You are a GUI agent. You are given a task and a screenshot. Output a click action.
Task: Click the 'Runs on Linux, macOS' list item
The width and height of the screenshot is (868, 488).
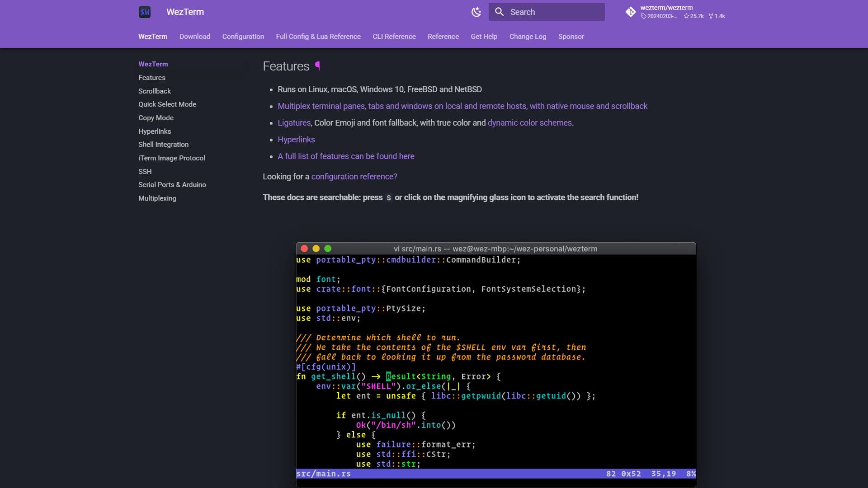pos(380,89)
